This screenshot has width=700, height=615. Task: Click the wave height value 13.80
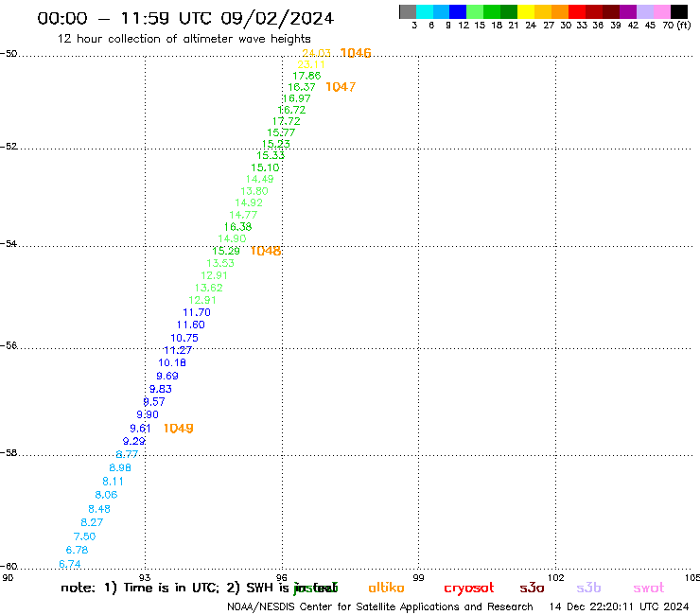(254, 191)
